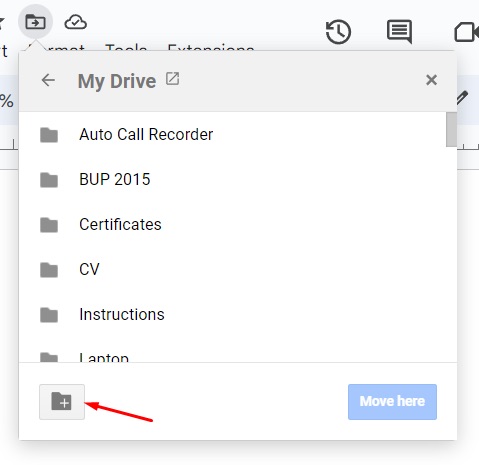
Task: Open My Drive in new tab icon
Action: pos(172,79)
